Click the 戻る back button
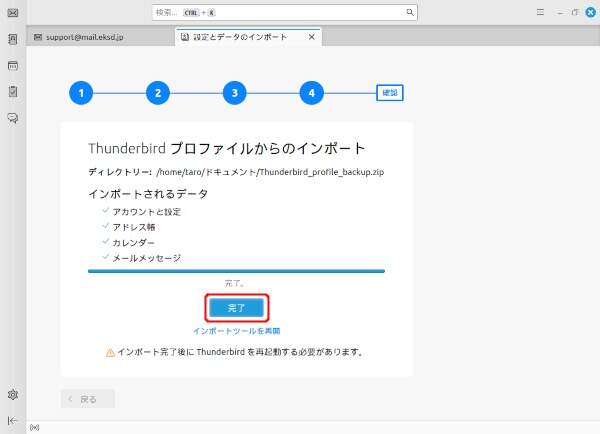 (88, 399)
